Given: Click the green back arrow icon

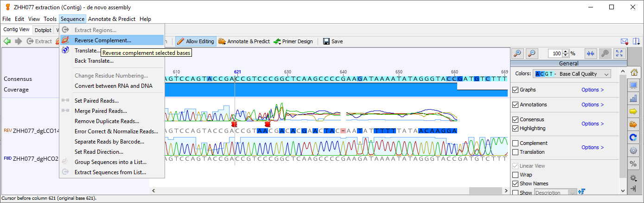Looking at the screenshot, I should [7, 41].
